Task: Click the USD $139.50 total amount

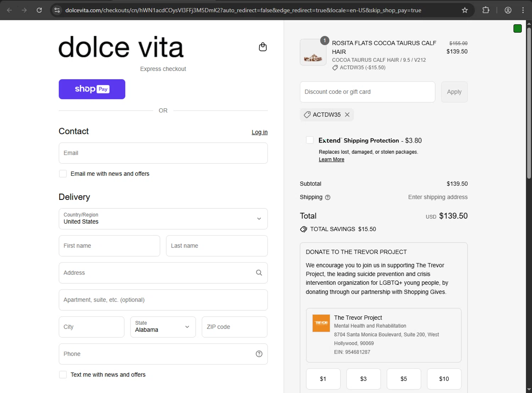Action: point(447,216)
